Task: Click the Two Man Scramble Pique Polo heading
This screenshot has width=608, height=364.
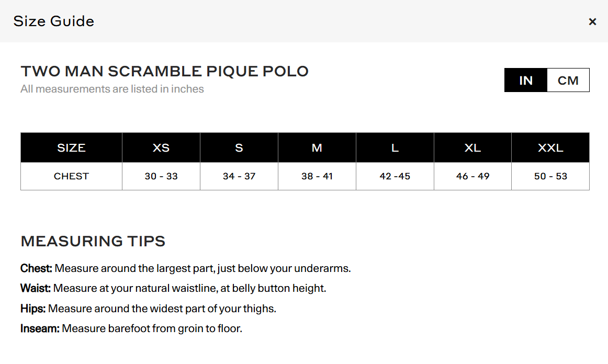Action: (164, 71)
